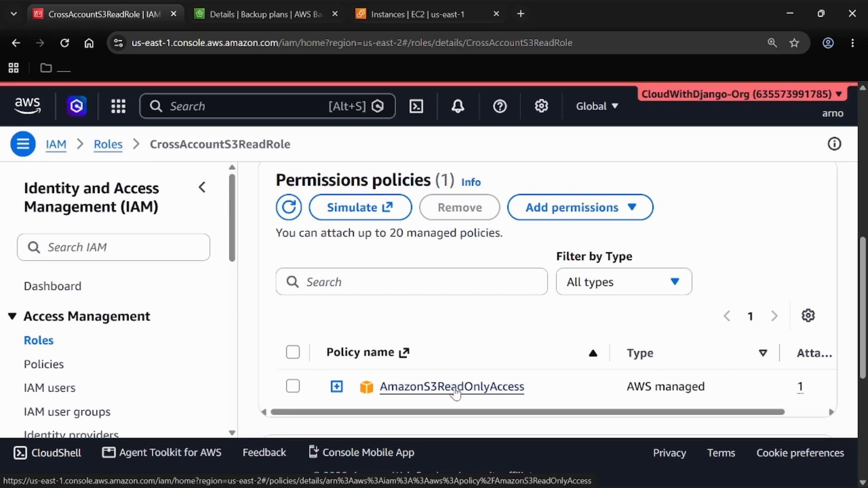Open the browser zoom indicator

click(772, 43)
